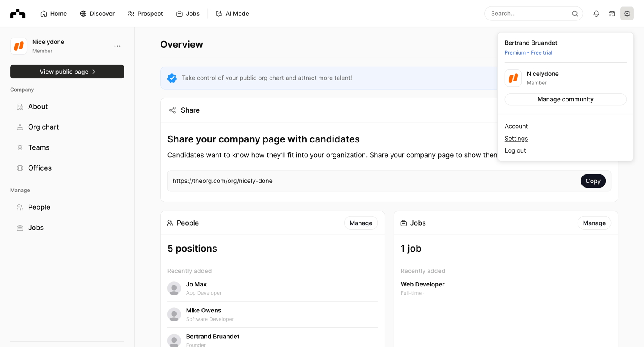Select Settings in user menu
Viewport: 644px width, 347px height.
coord(516,139)
